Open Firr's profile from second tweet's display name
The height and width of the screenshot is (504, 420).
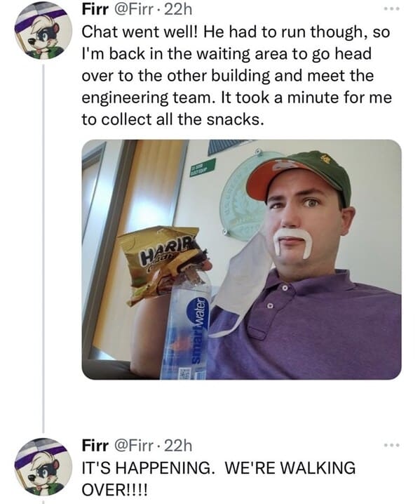95,446
